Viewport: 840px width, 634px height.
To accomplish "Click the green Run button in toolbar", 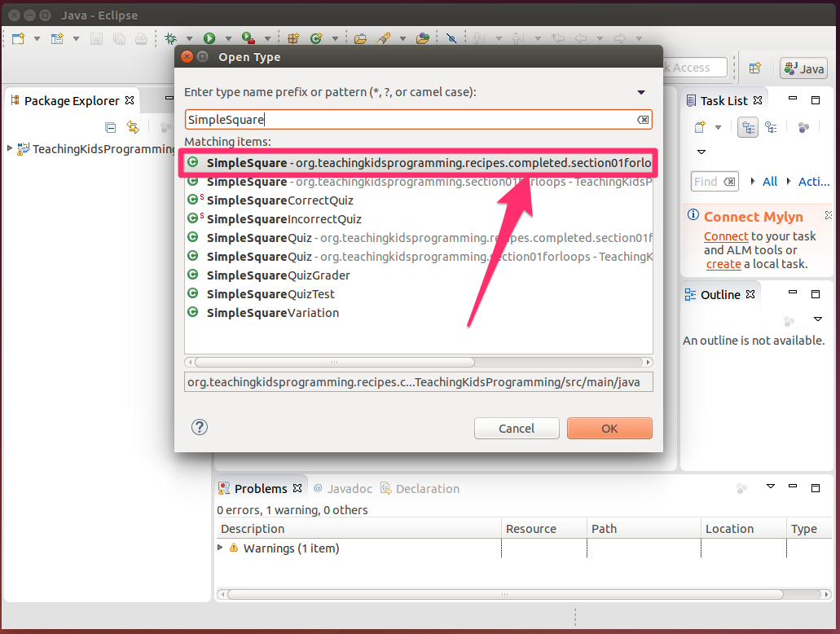I will pos(209,38).
